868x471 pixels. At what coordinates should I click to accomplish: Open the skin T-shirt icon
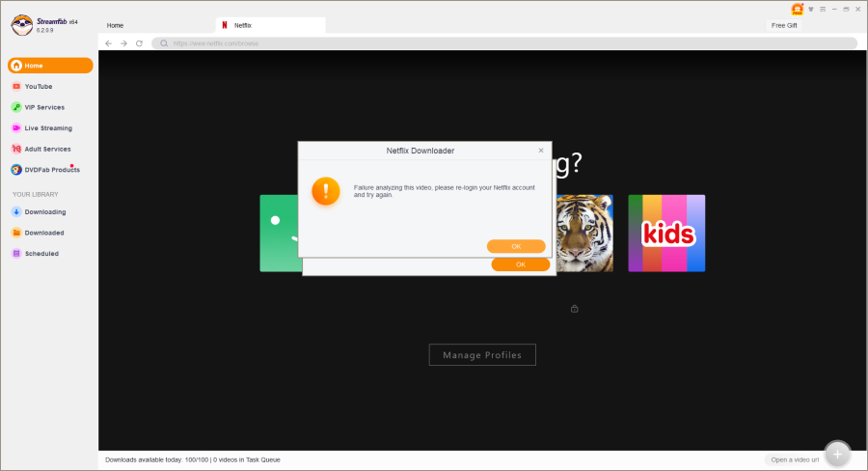(x=811, y=9)
